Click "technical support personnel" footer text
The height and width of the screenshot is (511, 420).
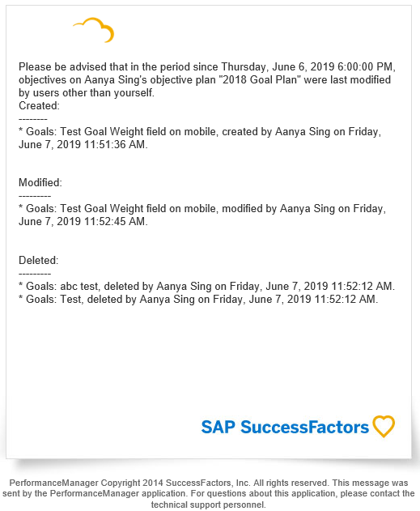pos(208,505)
